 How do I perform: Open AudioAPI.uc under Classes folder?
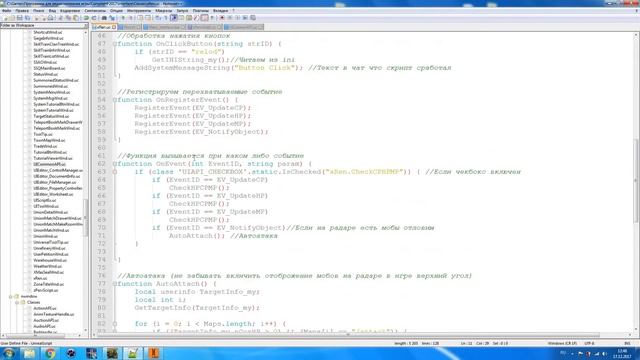tap(44, 326)
